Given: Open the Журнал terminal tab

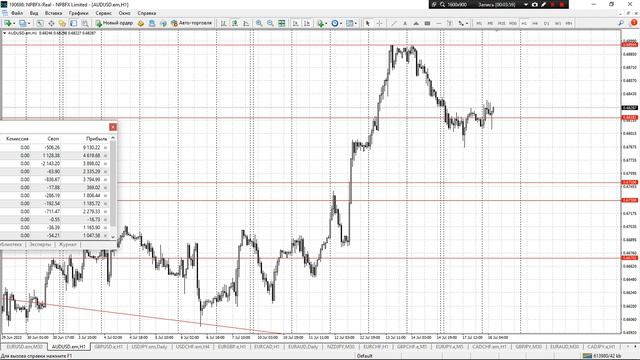Looking at the screenshot, I should pyautogui.click(x=67, y=244).
